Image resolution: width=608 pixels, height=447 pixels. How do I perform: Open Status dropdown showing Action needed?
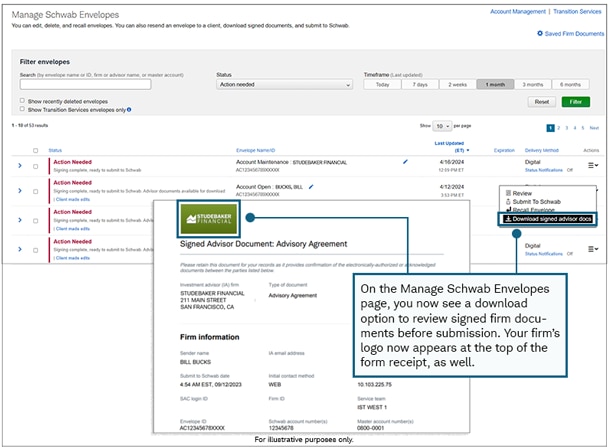click(284, 85)
